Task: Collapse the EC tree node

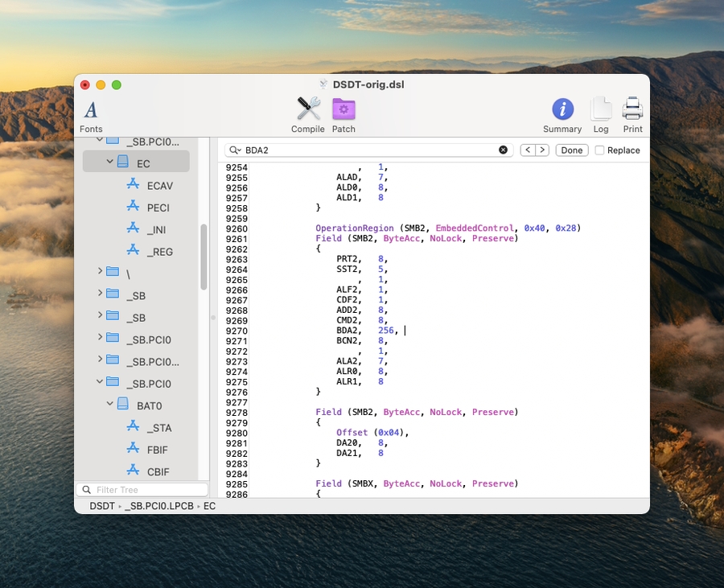Action: coord(109,162)
